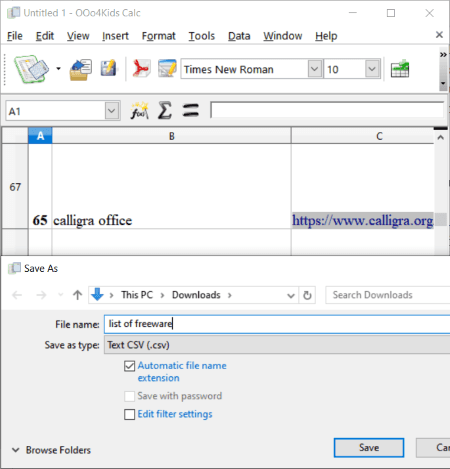Image resolution: width=450 pixels, height=469 pixels.
Task: Uncheck Automatic file name extension
Action: coord(129,366)
